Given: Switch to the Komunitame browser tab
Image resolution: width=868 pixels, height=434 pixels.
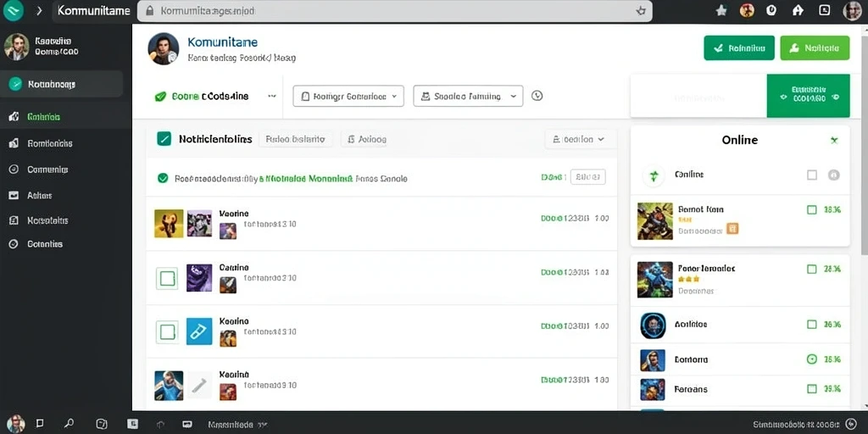Looking at the screenshot, I should pyautogui.click(x=93, y=10).
